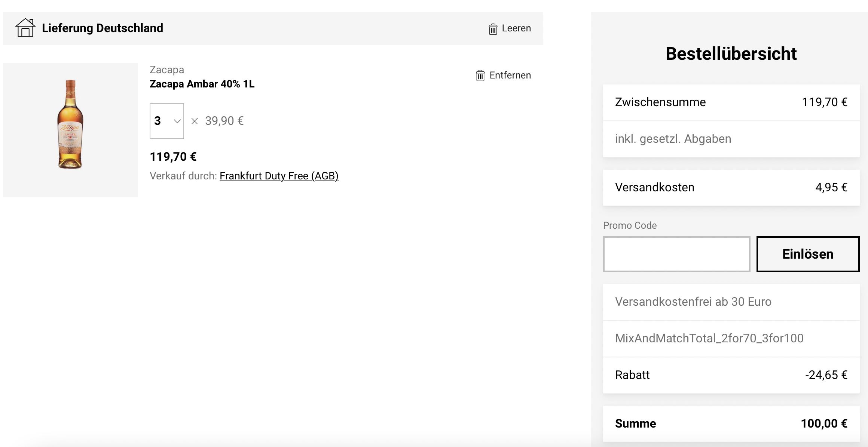Click the MixAndMatchTotal_2for70_3for100 promotion row
868x447 pixels.
pos(731,339)
